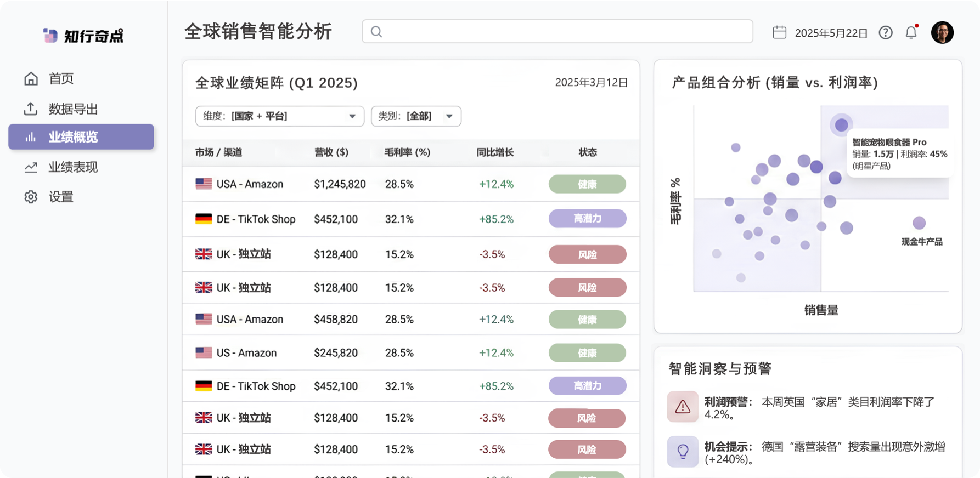Click the bubble above 现金牛产品
980x478 pixels.
point(919,223)
